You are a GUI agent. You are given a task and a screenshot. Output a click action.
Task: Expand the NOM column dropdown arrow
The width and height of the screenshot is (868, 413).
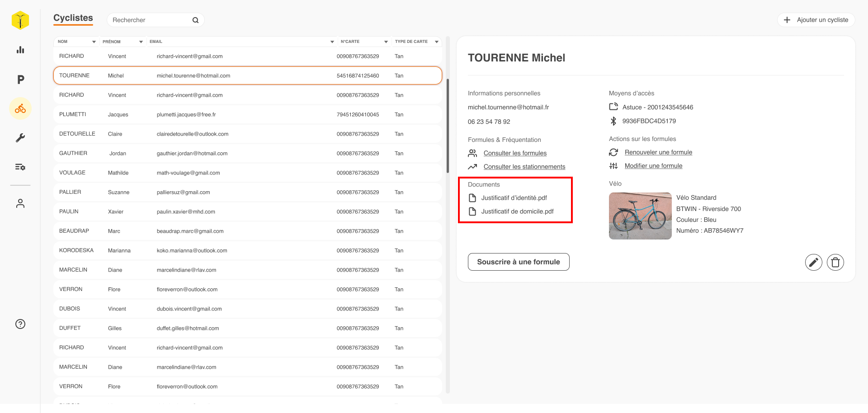(94, 42)
